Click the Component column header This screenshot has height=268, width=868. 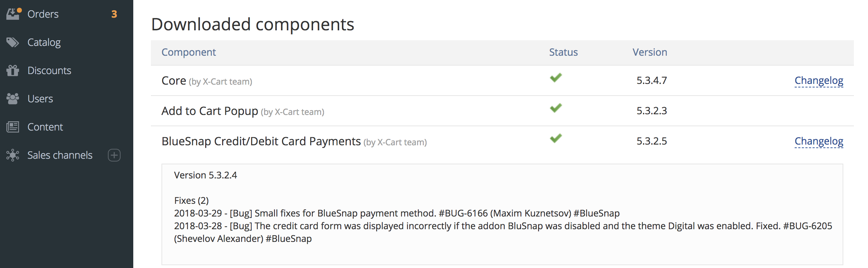coord(189,52)
